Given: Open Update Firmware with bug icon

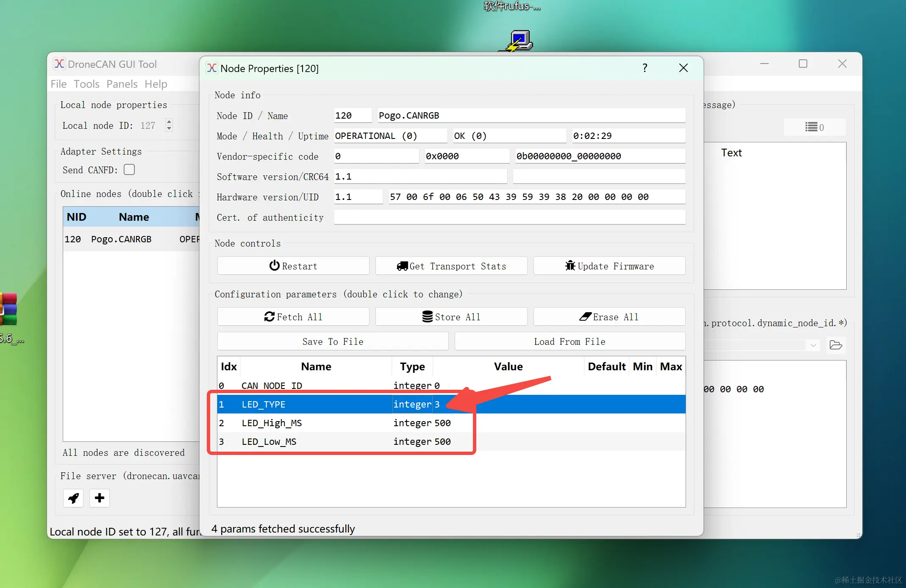Looking at the screenshot, I should coord(609,266).
